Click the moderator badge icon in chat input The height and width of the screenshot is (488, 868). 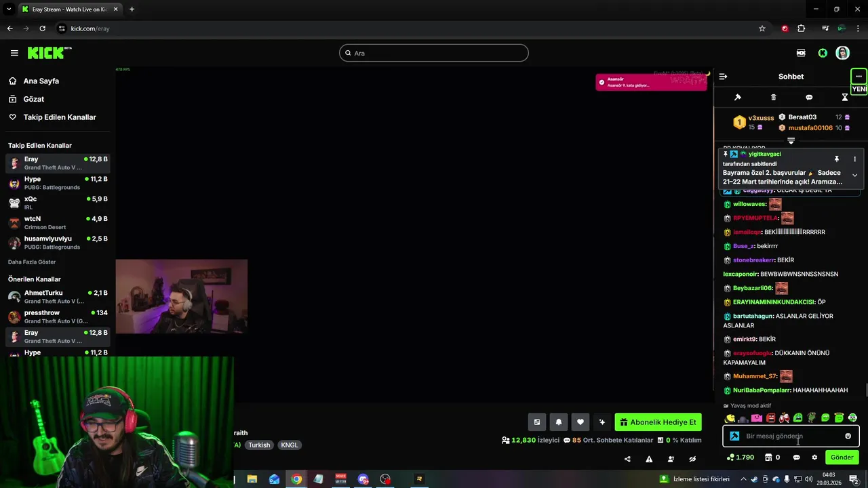pos(734,436)
